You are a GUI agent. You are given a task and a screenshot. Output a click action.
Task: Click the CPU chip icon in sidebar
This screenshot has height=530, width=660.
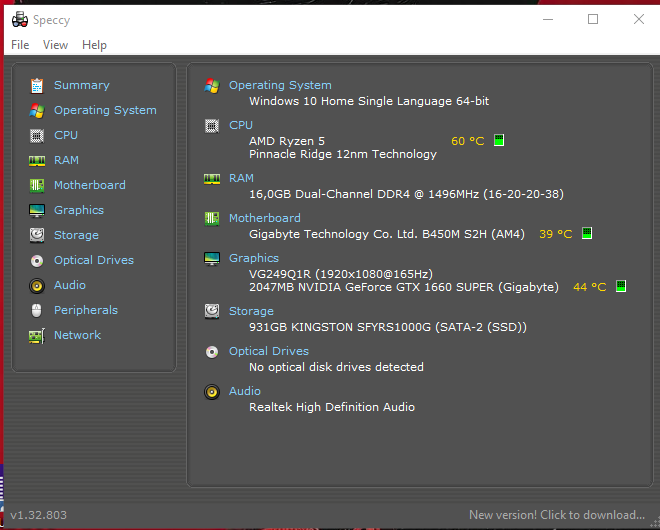[x=37, y=136]
